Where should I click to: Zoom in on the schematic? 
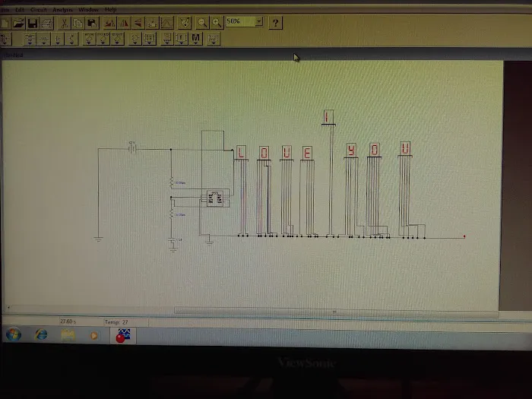[217, 23]
